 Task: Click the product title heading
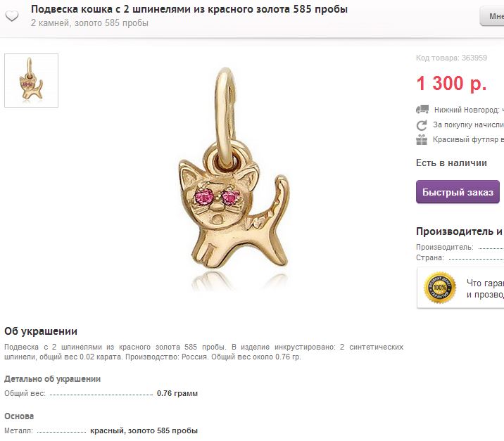(189, 9)
